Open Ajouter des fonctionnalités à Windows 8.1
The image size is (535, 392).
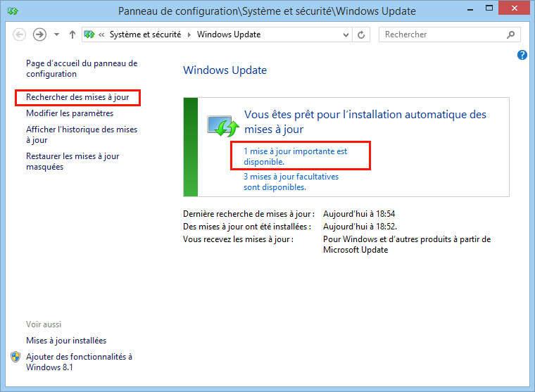79,362
